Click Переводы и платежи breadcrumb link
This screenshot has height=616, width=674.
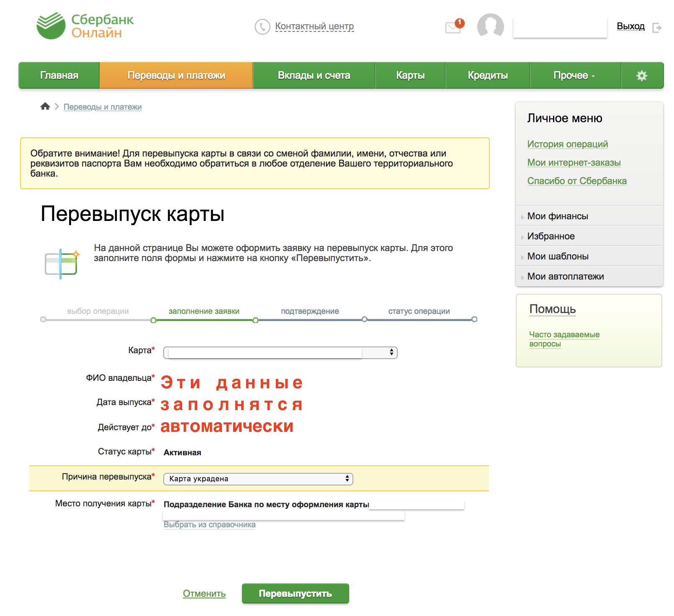(103, 107)
